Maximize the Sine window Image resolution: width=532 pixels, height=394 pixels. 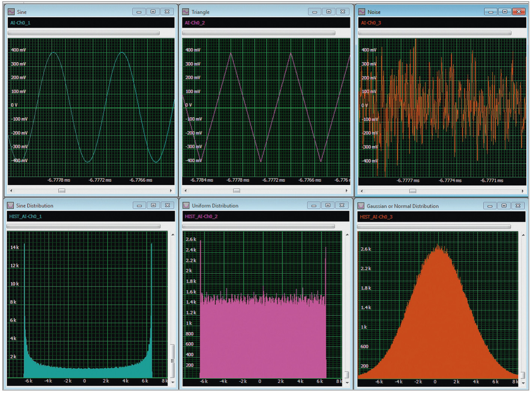(153, 12)
